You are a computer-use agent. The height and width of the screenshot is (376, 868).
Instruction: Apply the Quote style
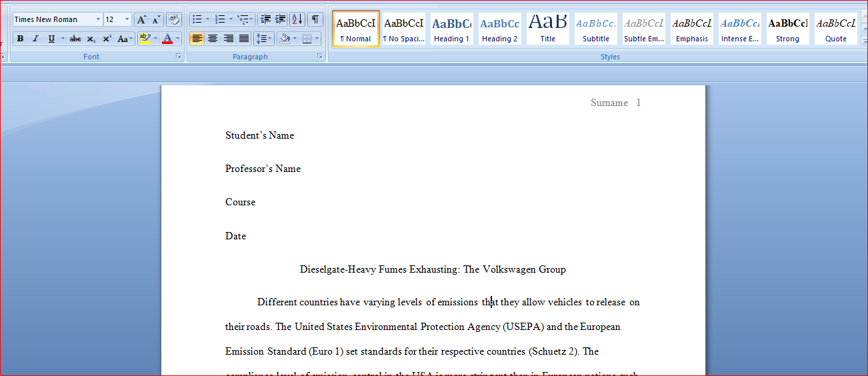[836, 29]
